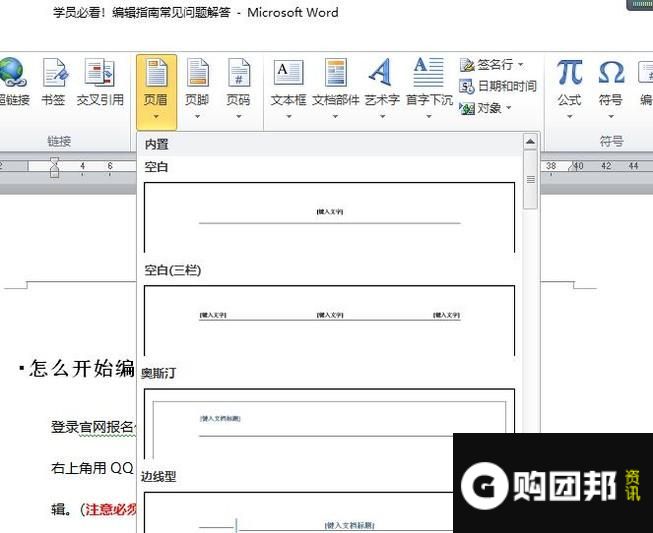Viewport: 653px width, 533px height.
Task: Expand the 页脚 dropdown arrow
Action: tap(197, 117)
